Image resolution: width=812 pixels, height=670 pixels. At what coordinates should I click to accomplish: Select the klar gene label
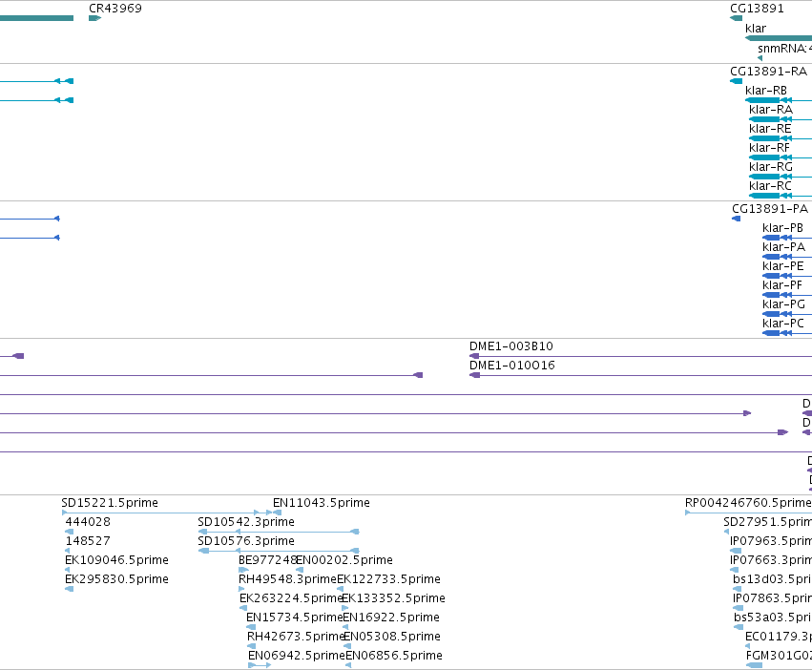pos(756,29)
